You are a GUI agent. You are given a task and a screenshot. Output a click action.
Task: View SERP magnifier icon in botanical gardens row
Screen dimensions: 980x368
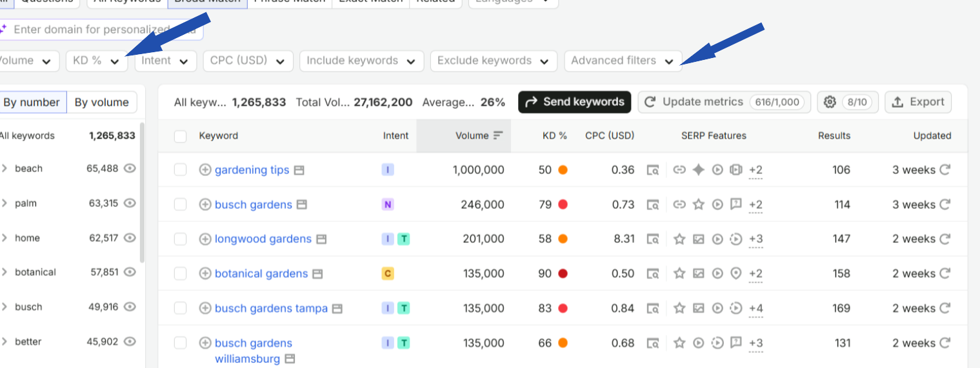tap(654, 274)
